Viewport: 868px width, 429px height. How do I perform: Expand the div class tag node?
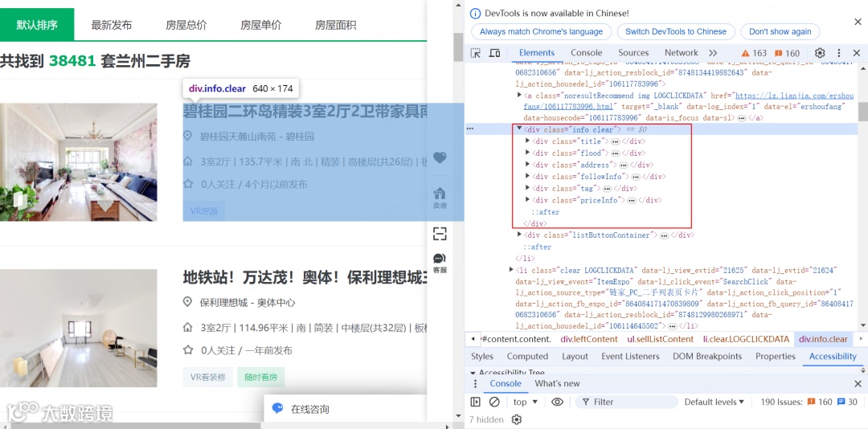(527, 189)
